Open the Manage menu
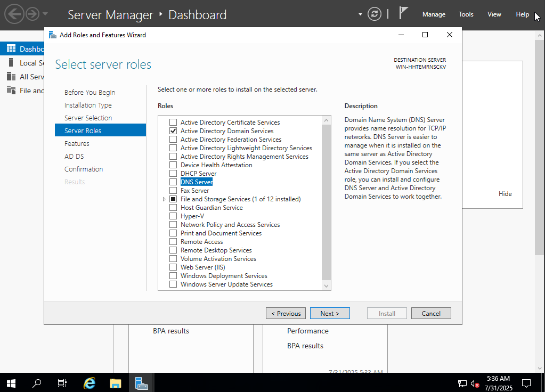Image resolution: width=545 pixels, height=392 pixels. [434, 14]
